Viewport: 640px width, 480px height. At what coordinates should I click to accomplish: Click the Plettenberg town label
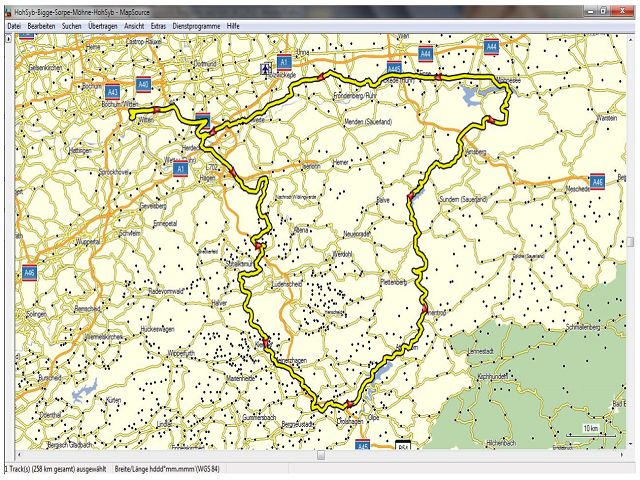point(394,282)
